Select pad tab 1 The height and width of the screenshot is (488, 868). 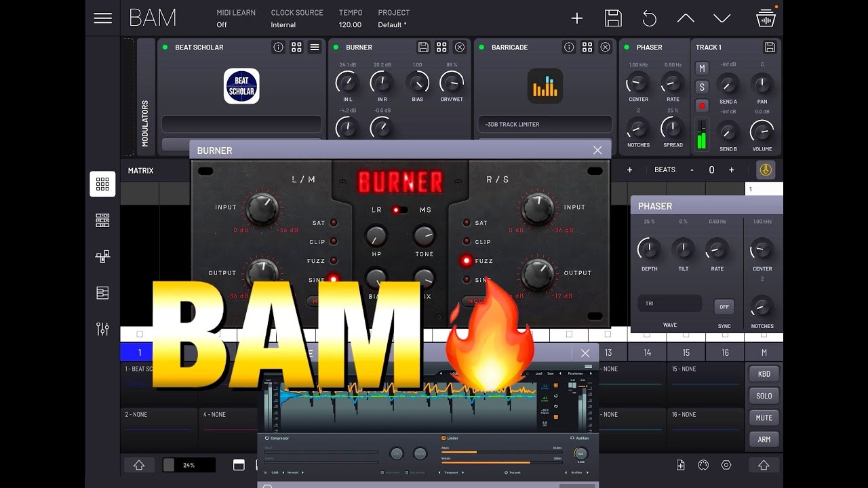pos(140,352)
